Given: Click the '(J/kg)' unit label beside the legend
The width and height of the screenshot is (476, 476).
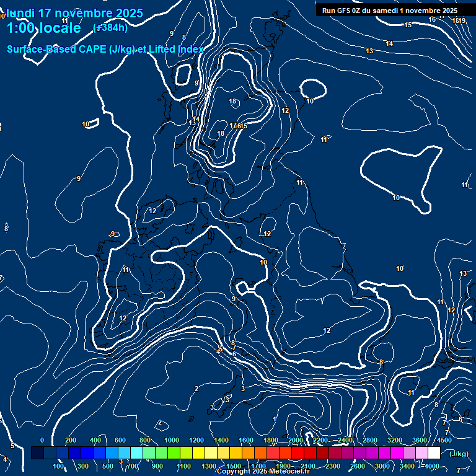Looking at the screenshot, I should [459, 454].
